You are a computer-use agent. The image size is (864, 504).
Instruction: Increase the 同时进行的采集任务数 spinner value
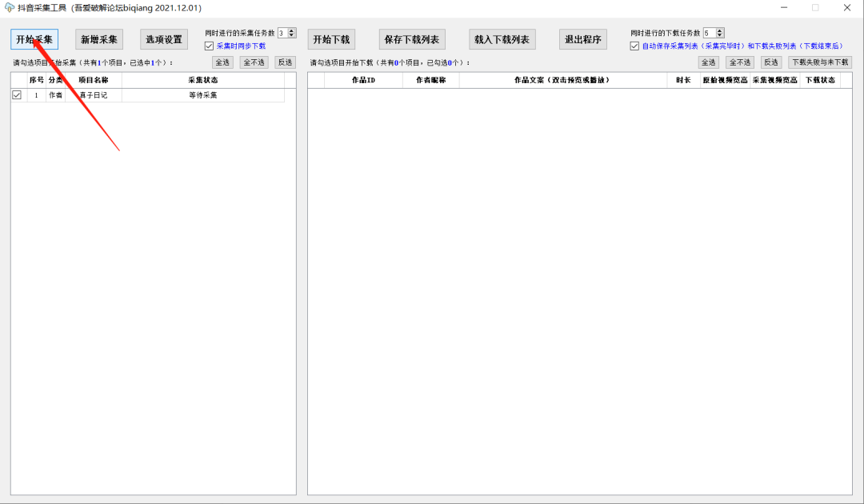tap(292, 30)
